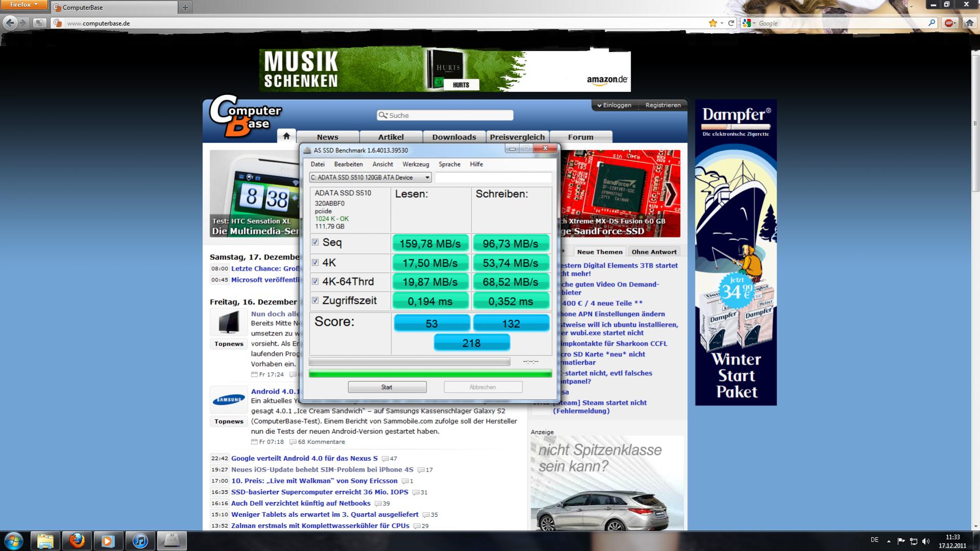Viewport: 980px width, 551px height.
Task: Open the Sprache menu
Action: 449,164
